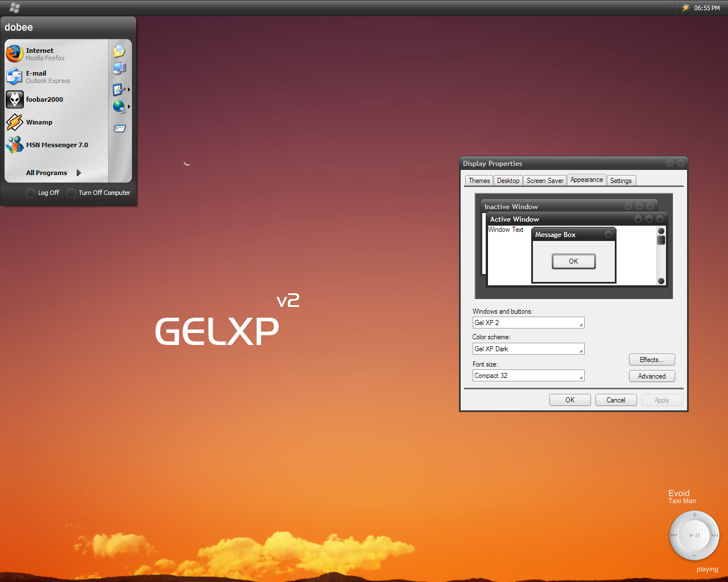The image size is (728, 582).
Task: Toggle play/pause on the music widget
Action: point(694,535)
